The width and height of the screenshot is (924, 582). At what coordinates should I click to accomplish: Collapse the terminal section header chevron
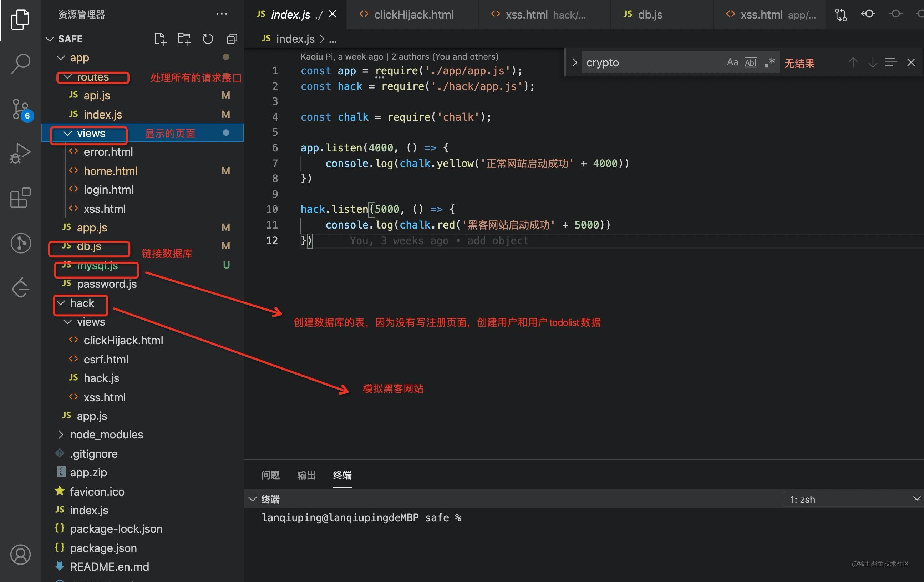(x=252, y=499)
